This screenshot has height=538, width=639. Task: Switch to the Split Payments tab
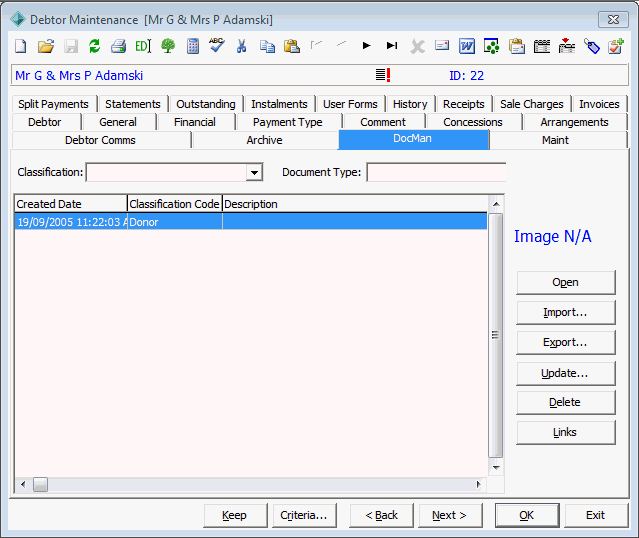[53, 104]
